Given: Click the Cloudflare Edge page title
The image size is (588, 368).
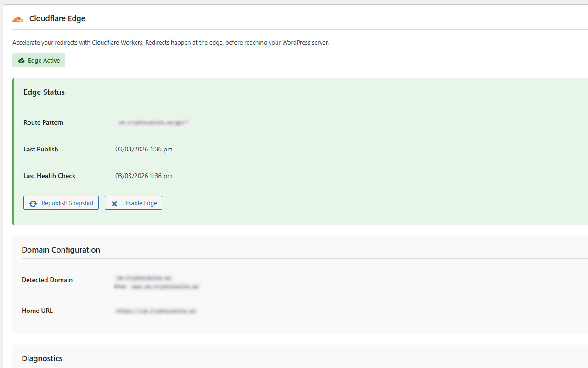Looking at the screenshot, I should [57, 18].
